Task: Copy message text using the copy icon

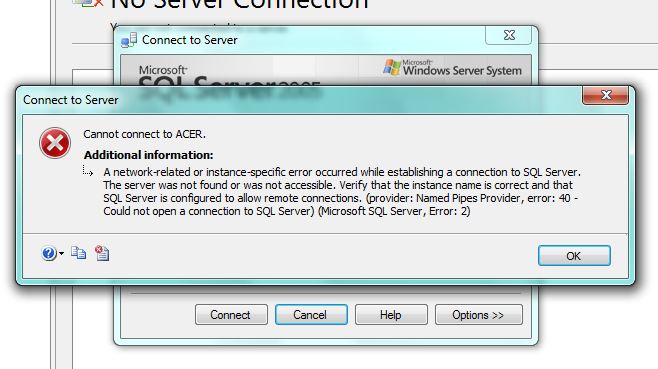Action: pyautogui.click(x=78, y=253)
